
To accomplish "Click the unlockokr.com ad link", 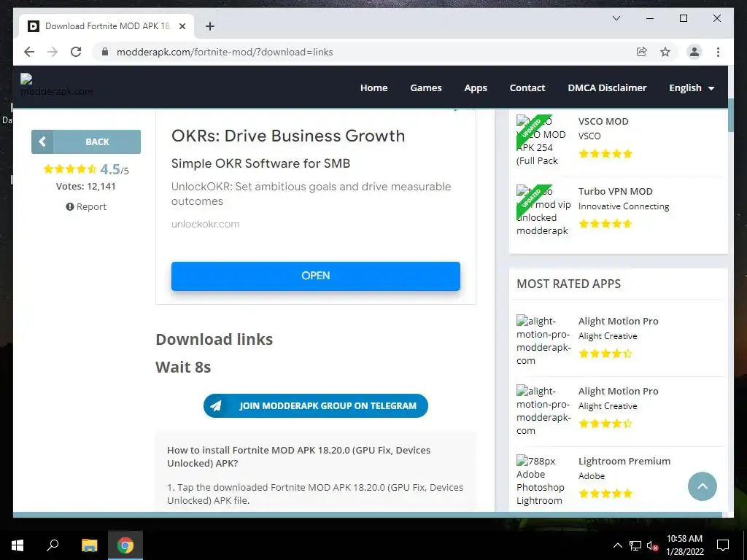I will [x=205, y=224].
